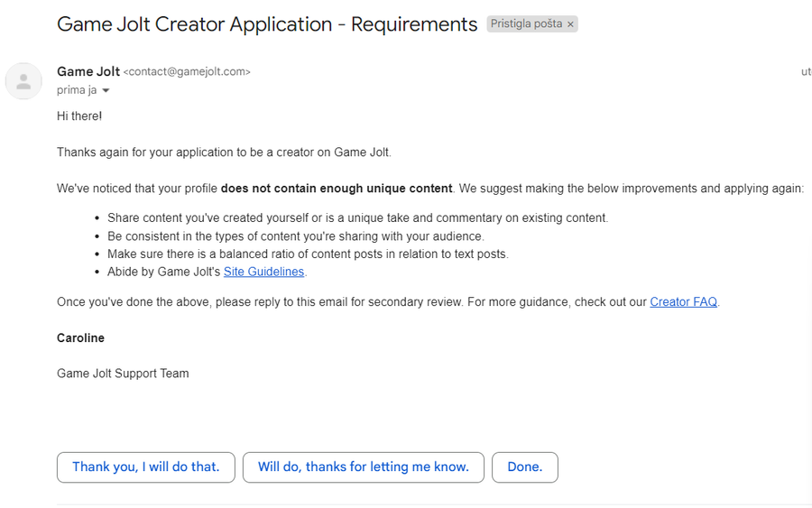
Task: Click the text 'Game Jolt Support Team'
Action: click(x=123, y=374)
